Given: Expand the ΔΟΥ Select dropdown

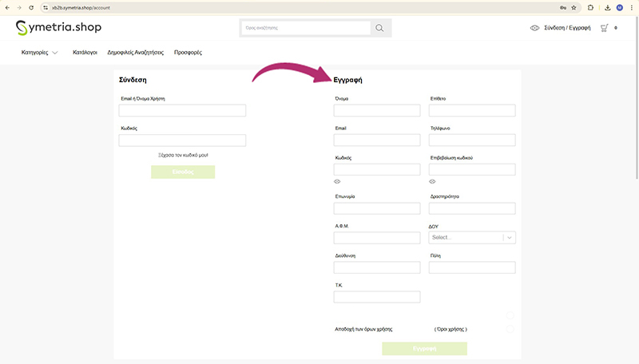Looking at the screenshot, I should point(510,237).
